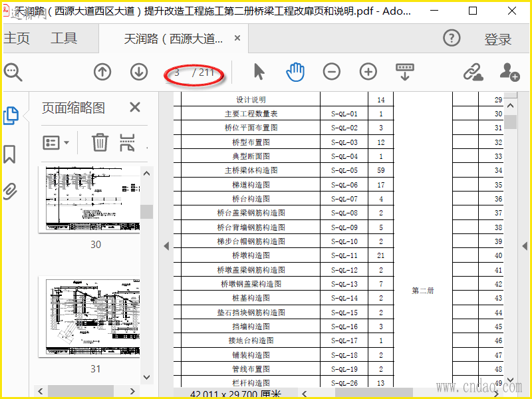
Task: Click the page break print pages icon
Action: 127,142
